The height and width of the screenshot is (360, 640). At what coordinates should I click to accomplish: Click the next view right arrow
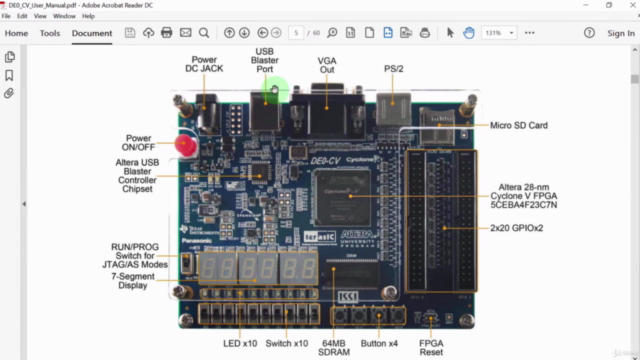[x=276, y=33]
